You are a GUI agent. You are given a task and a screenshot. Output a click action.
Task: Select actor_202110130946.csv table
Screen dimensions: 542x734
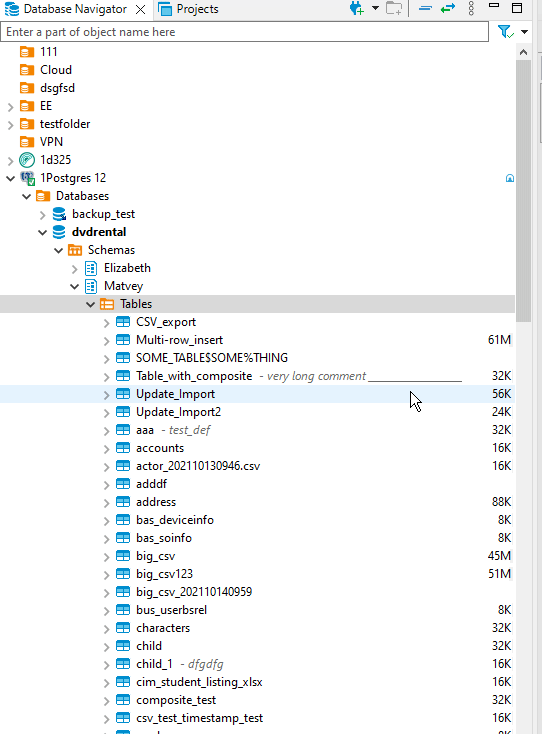198,466
